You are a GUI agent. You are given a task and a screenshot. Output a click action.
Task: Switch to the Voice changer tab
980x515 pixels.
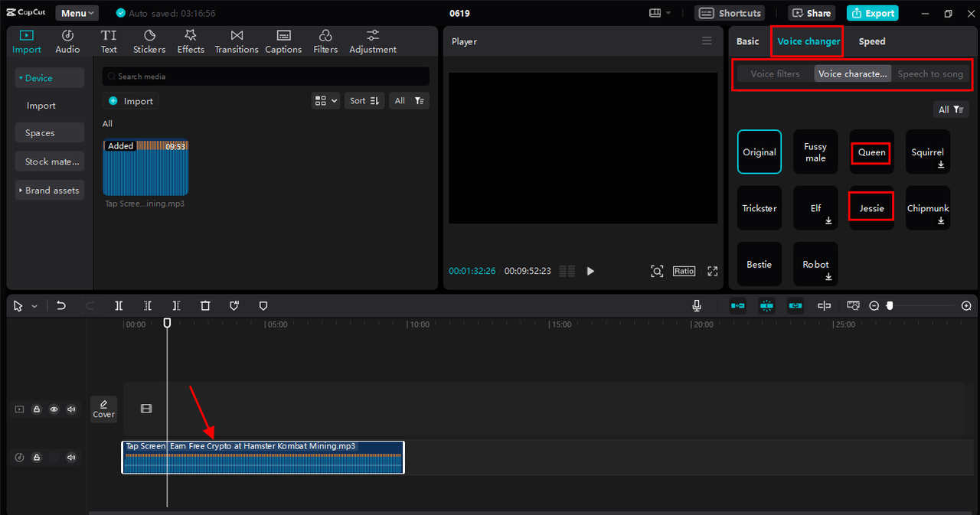tap(808, 41)
